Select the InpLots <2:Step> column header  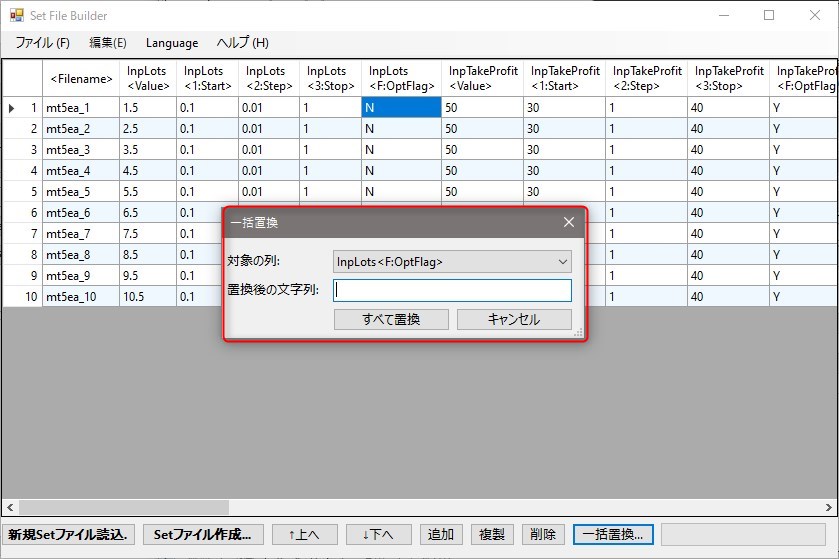coord(269,78)
